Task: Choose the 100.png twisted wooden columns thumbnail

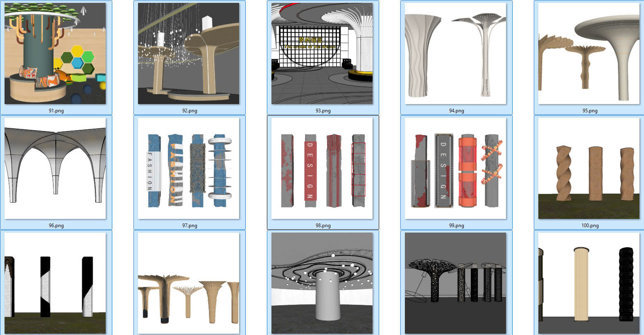Action: point(589,168)
